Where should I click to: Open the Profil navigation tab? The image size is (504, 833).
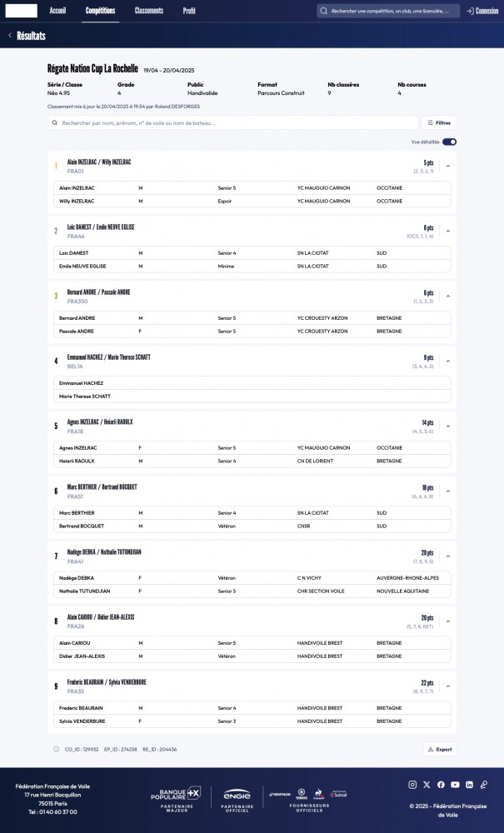(x=189, y=11)
